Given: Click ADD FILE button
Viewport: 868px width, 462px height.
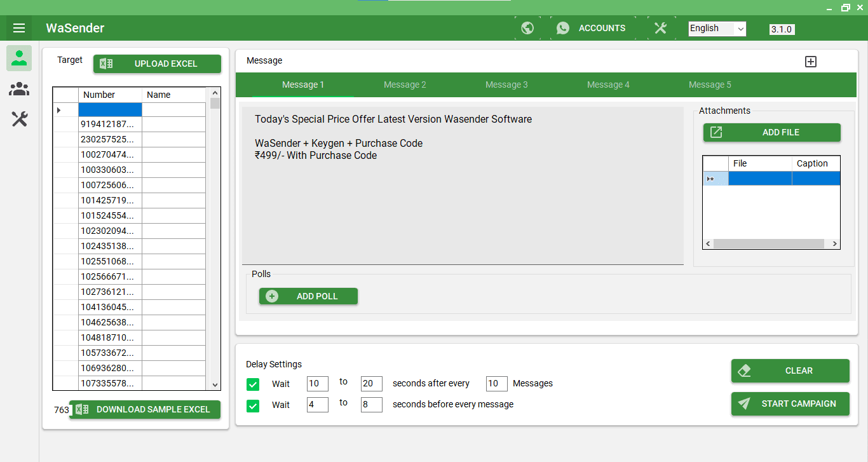Looking at the screenshot, I should tap(772, 132).
